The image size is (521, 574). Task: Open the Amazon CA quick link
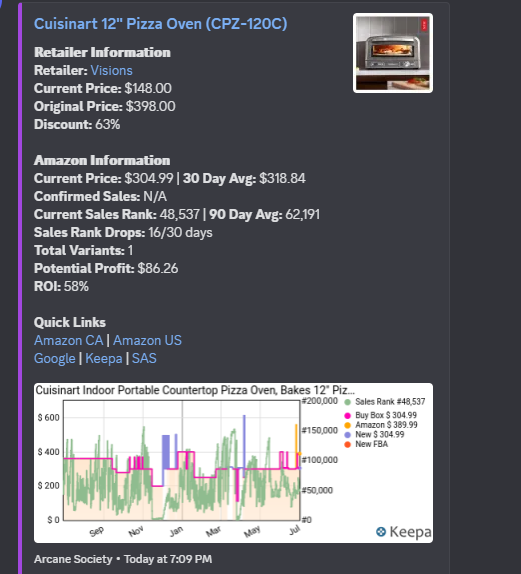[68, 340]
